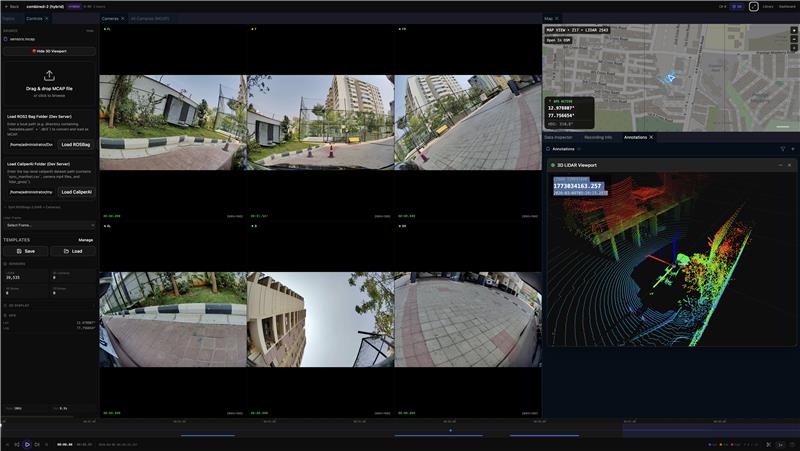
Task: Click the annotations filter icon
Action: pyautogui.click(x=782, y=148)
